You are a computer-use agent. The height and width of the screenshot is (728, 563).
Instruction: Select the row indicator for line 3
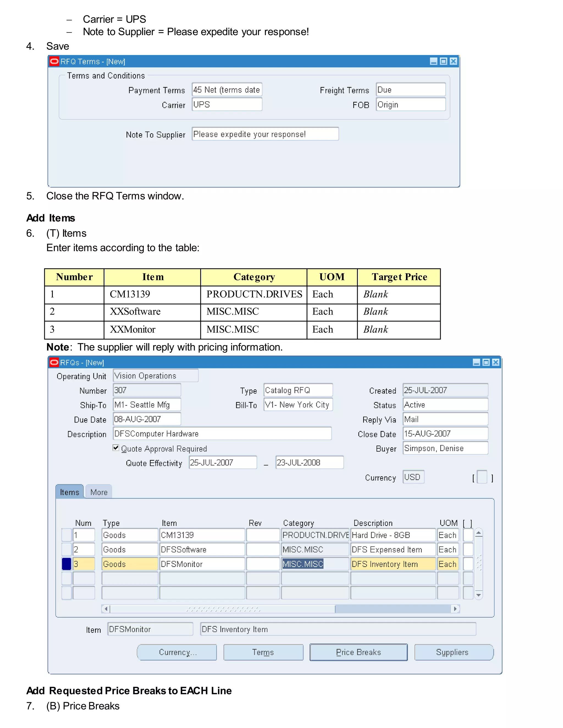point(66,564)
